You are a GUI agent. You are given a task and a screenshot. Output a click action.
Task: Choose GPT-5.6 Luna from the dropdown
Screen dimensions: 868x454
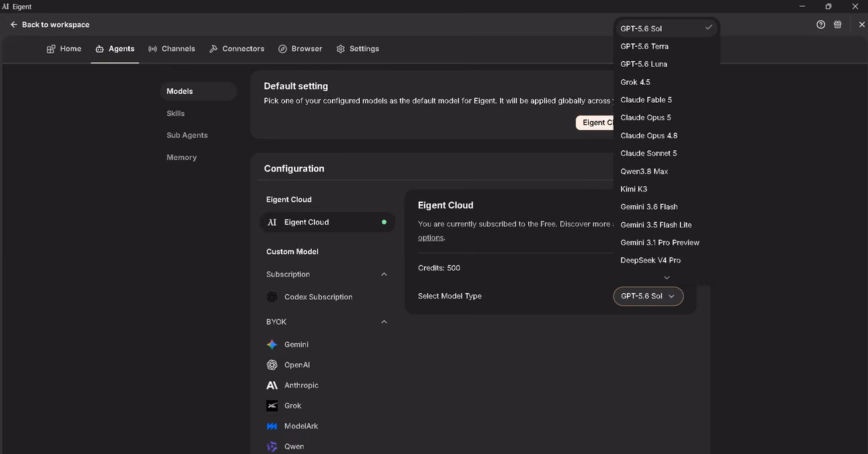point(666,64)
